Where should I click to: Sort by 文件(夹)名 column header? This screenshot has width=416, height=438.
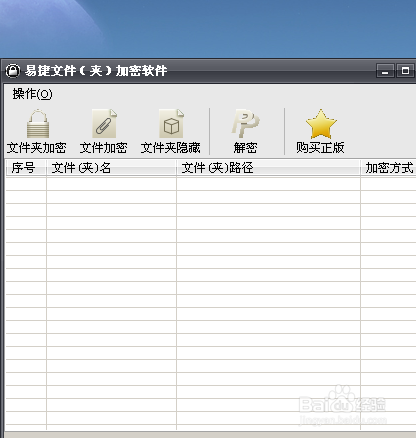(111, 168)
